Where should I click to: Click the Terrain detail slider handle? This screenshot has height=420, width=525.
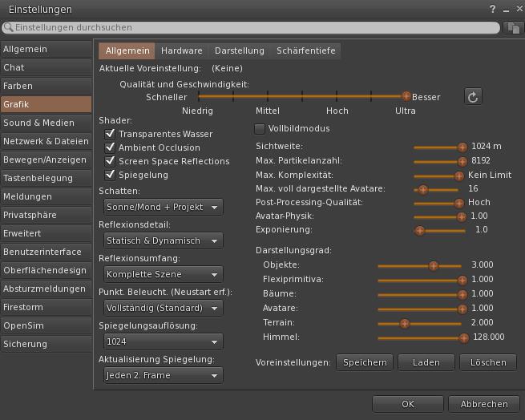(405, 323)
